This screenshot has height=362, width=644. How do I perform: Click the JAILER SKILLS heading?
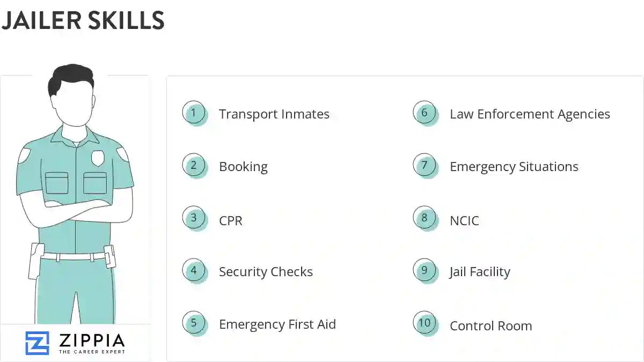(83, 20)
